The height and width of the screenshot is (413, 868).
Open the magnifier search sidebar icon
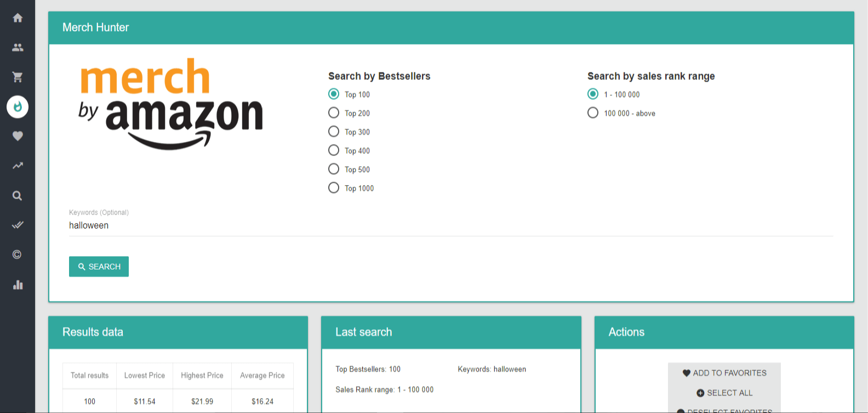pyautogui.click(x=18, y=196)
